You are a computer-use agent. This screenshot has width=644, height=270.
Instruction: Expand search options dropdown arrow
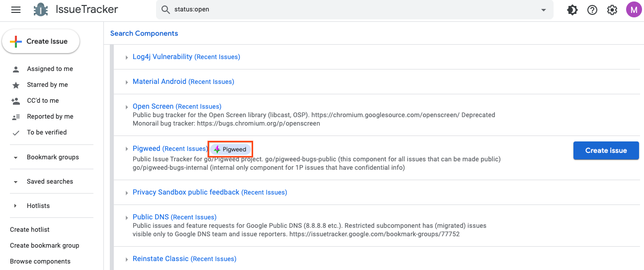(x=543, y=10)
